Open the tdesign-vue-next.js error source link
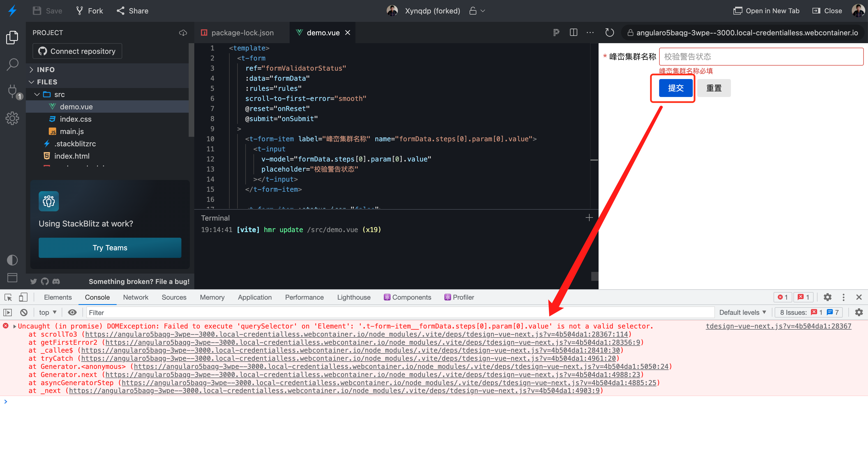 pyautogui.click(x=778, y=326)
